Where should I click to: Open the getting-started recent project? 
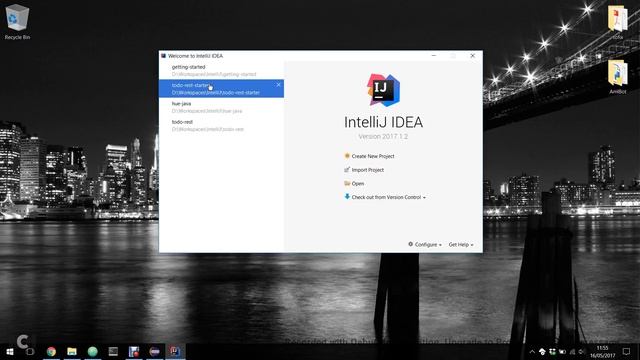(221, 70)
